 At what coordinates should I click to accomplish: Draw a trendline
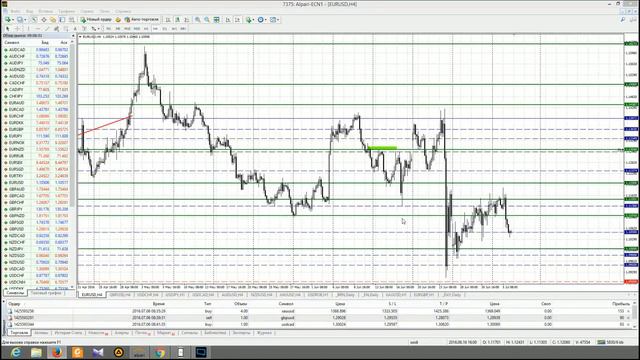pos(47,29)
